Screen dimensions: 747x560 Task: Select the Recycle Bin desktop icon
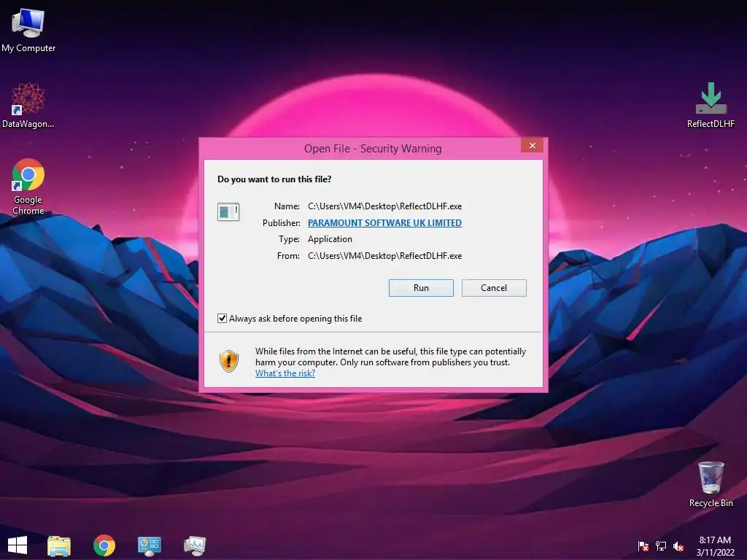[x=711, y=484]
